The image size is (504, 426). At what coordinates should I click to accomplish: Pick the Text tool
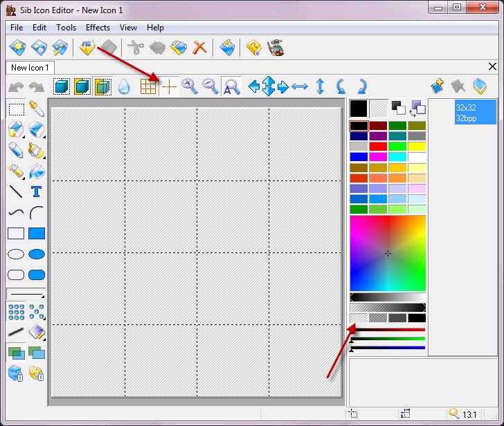[37, 192]
